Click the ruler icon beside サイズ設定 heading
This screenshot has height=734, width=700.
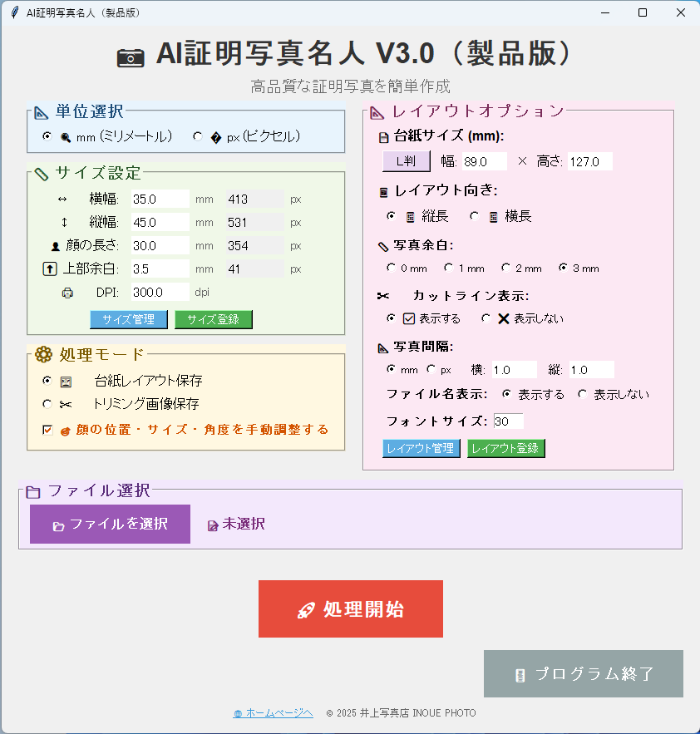point(42,174)
